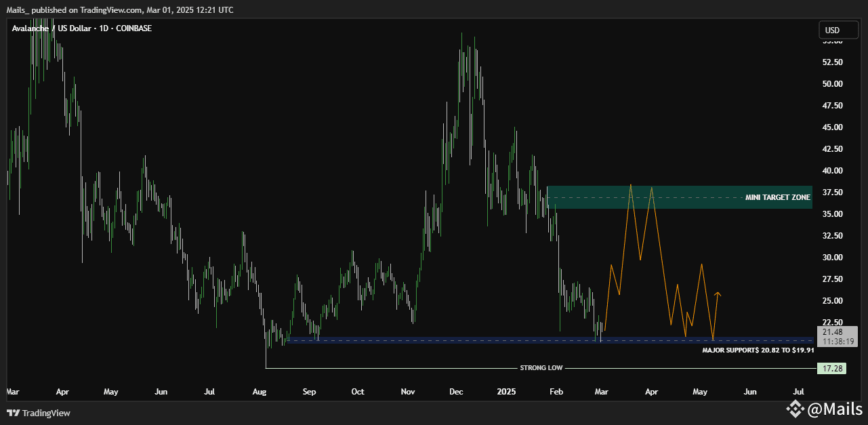Click the 52.50 price axis value

[832, 62]
